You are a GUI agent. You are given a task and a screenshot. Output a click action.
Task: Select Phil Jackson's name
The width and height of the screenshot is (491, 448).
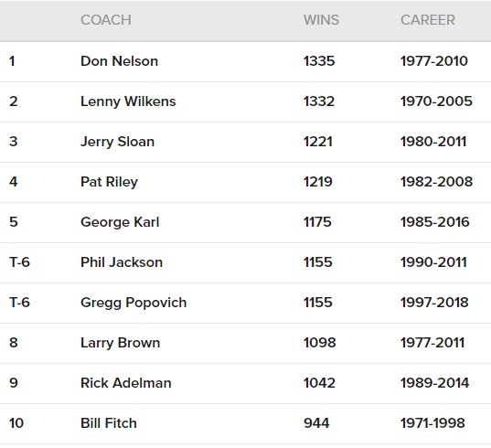pos(122,262)
